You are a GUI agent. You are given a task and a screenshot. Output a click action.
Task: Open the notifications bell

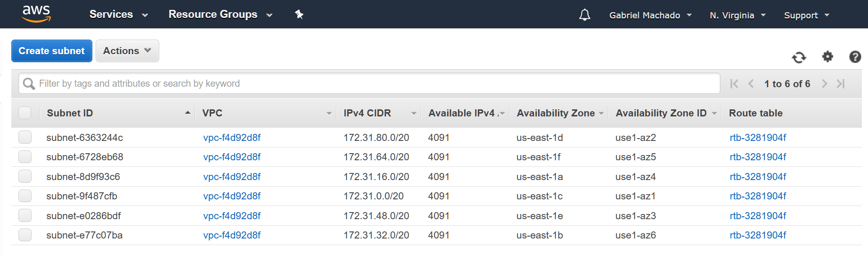click(x=584, y=15)
